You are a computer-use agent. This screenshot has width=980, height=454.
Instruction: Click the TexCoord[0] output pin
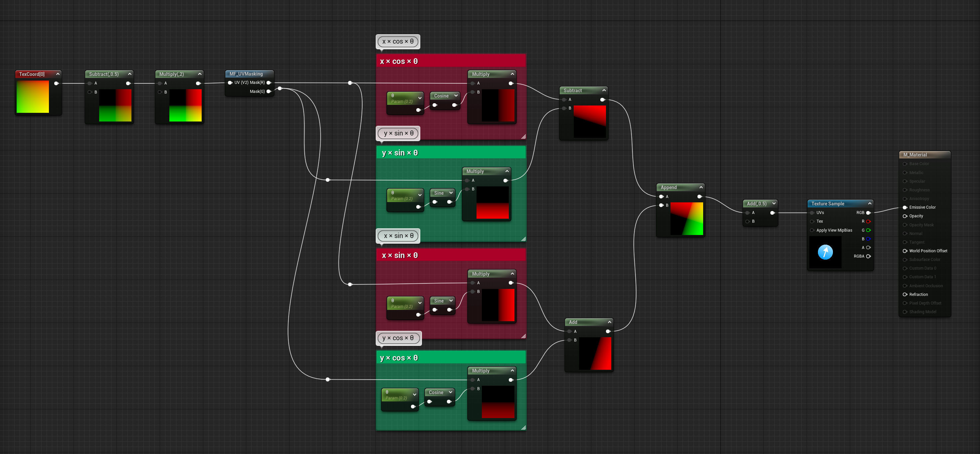click(56, 83)
